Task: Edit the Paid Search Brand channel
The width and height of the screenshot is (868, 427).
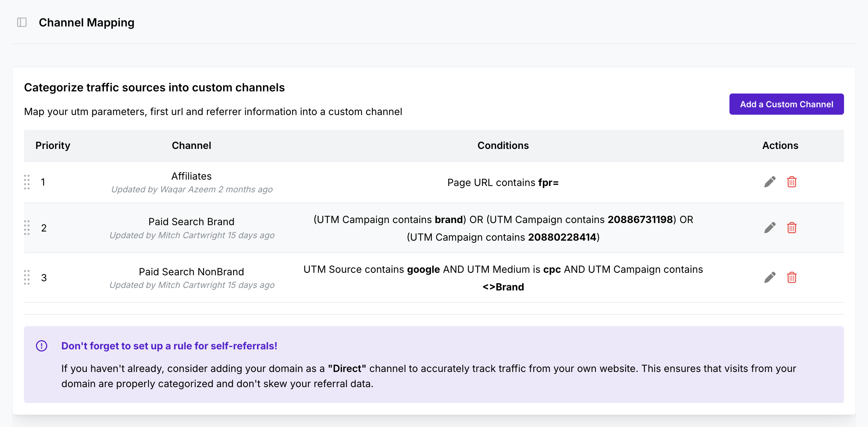Action: tap(770, 228)
